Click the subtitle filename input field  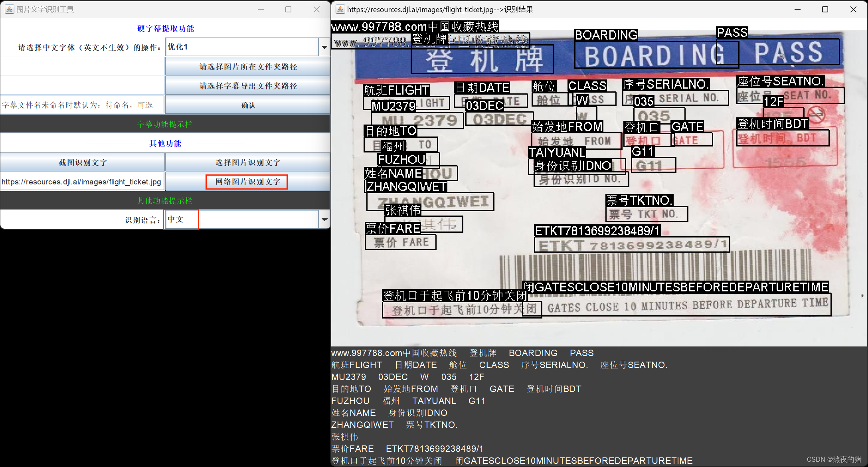coord(82,105)
